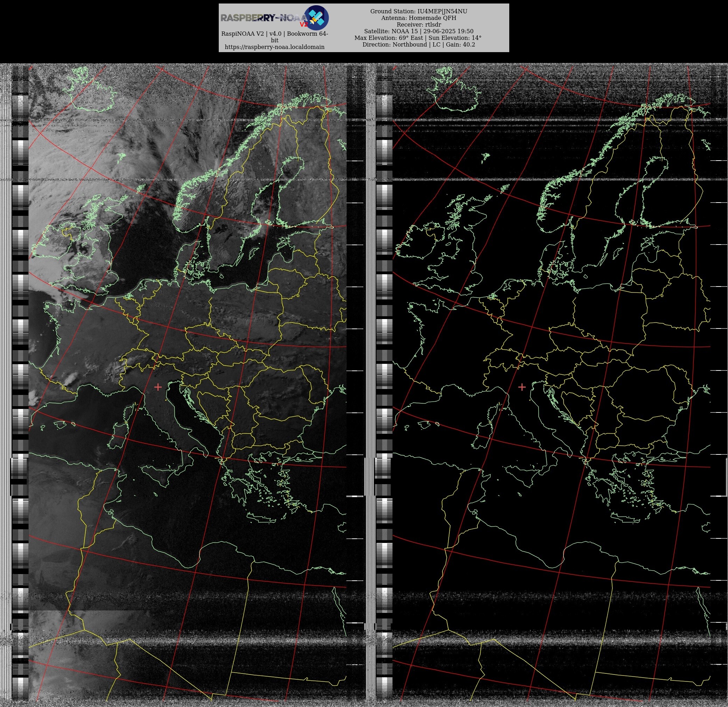Open the https://raspberry-noaa.localdomain link
Viewport: 728px width, 707px height.
pyautogui.click(x=274, y=47)
